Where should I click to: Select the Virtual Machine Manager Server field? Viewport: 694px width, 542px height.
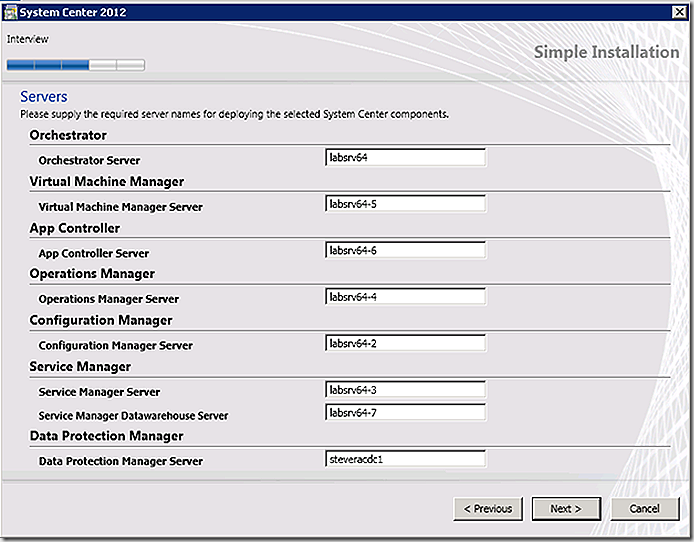click(405, 204)
